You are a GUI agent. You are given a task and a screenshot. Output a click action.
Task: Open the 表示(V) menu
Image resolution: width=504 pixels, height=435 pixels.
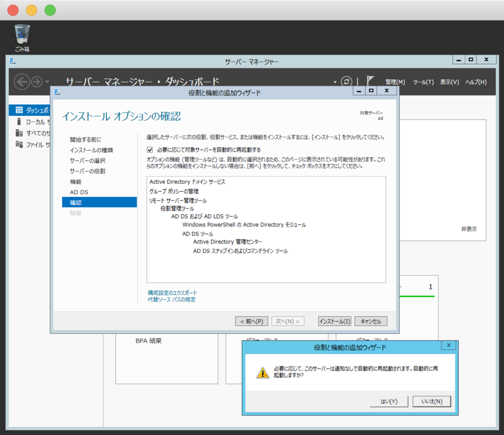pyautogui.click(x=449, y=82)
